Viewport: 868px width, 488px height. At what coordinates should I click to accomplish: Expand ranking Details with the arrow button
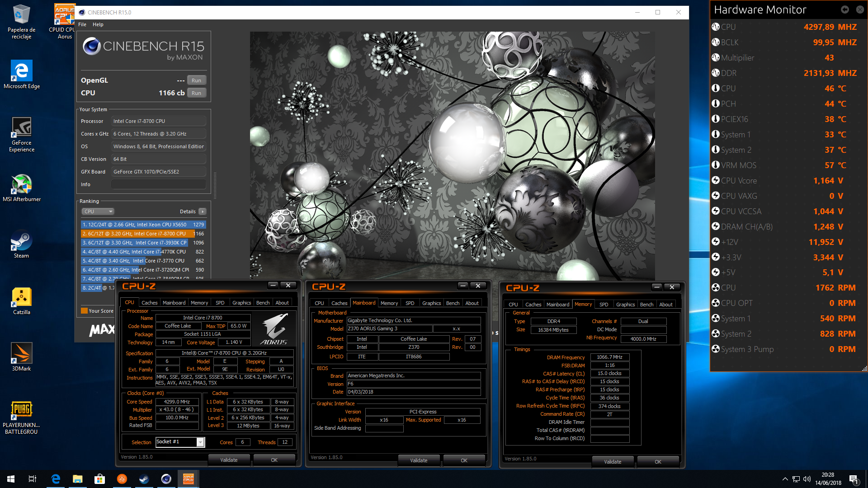pyautogui.click(x=203, y=211)
